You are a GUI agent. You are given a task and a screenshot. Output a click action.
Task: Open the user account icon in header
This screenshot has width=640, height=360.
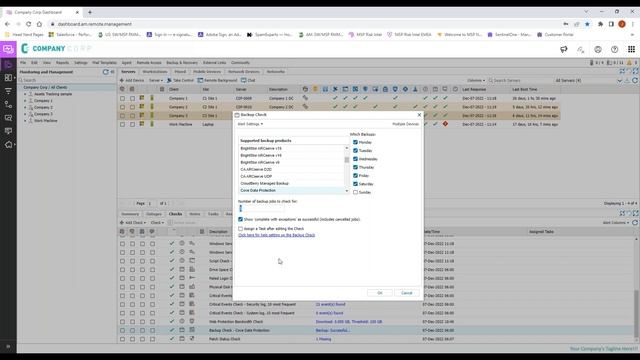598,49
